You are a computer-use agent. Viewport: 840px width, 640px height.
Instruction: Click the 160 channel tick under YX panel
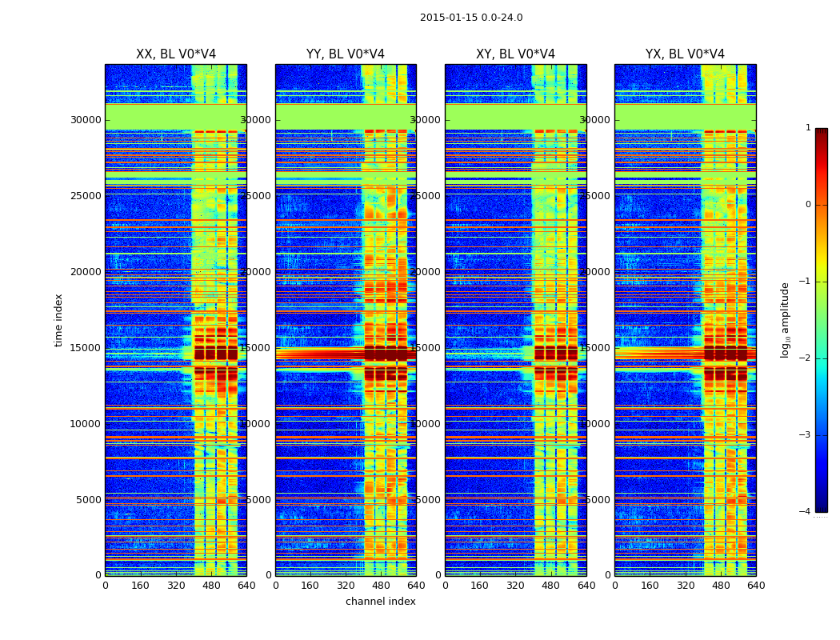[x=650, y=586]
